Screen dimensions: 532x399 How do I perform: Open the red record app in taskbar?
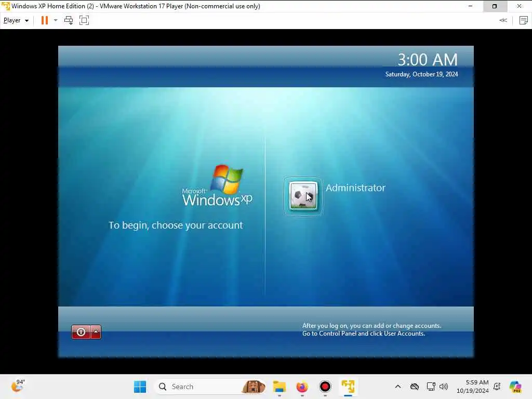pos(325,387)
